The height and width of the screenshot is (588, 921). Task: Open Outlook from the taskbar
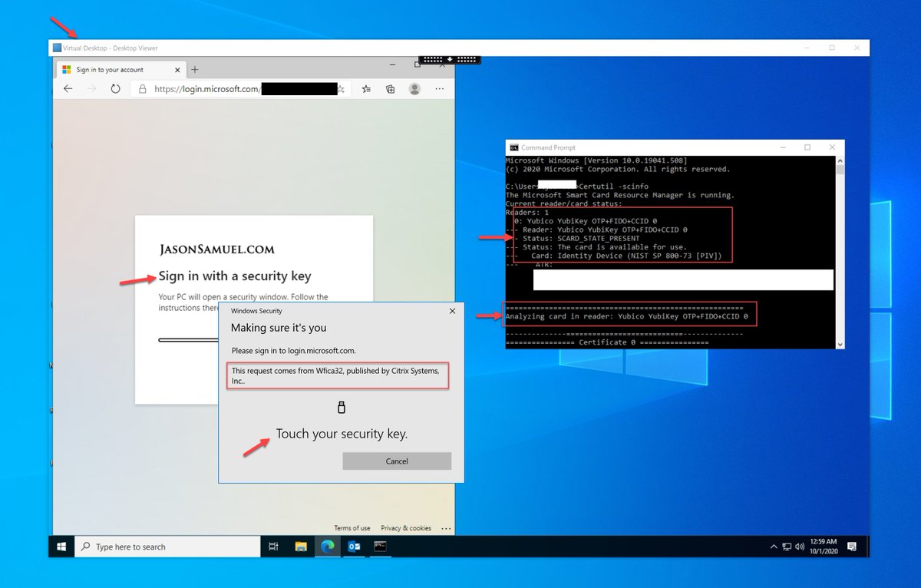coord(353,546)
